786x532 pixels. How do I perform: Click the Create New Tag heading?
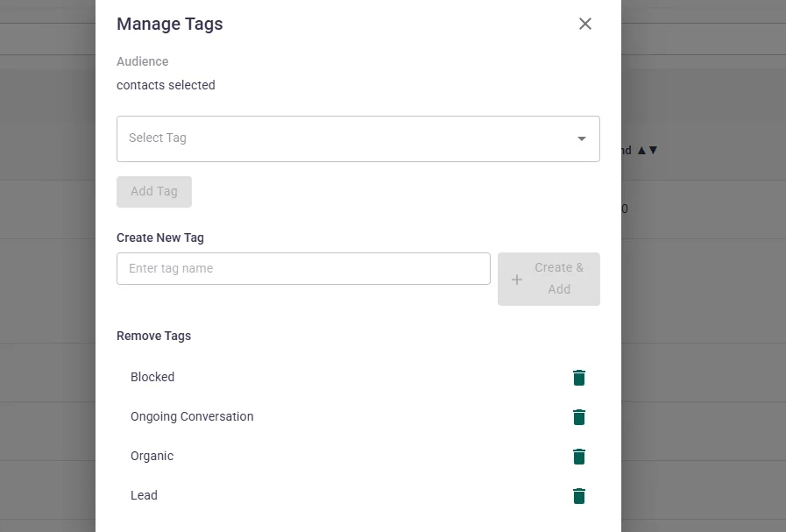click(x=160, y=238)
